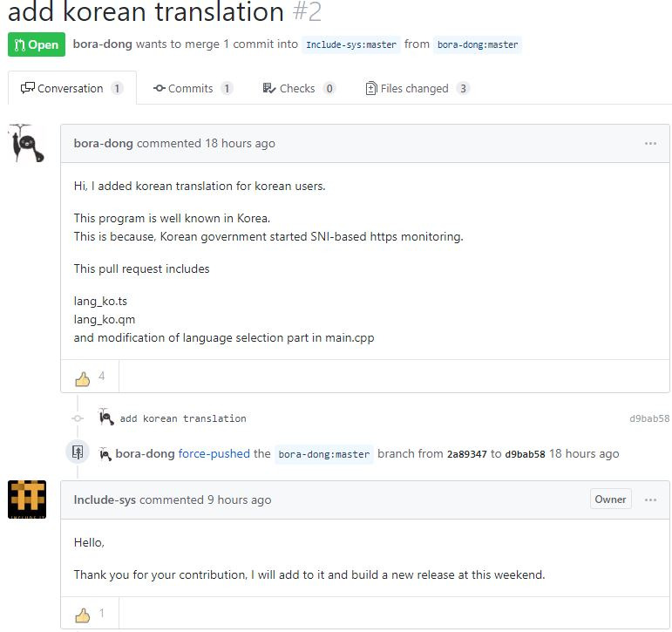
Task: Click the small commit author avatar icon
Action: tap(105, 417)
